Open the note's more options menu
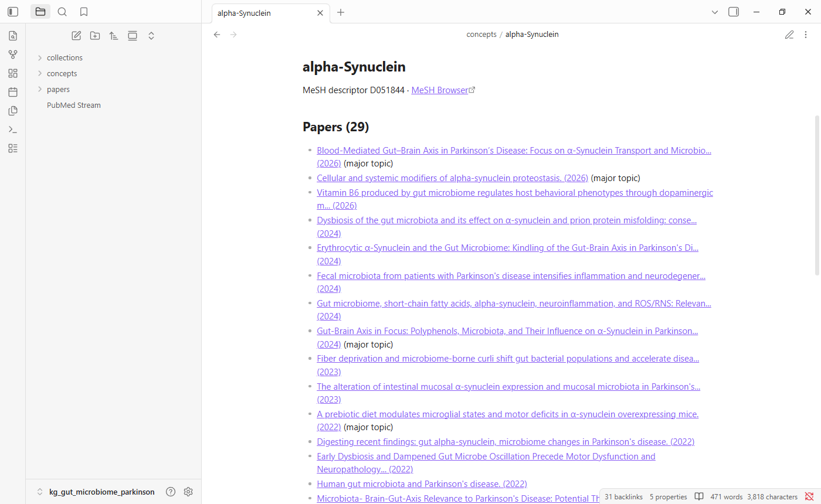Viewport: 821px width, 504px height. point(806,35)
